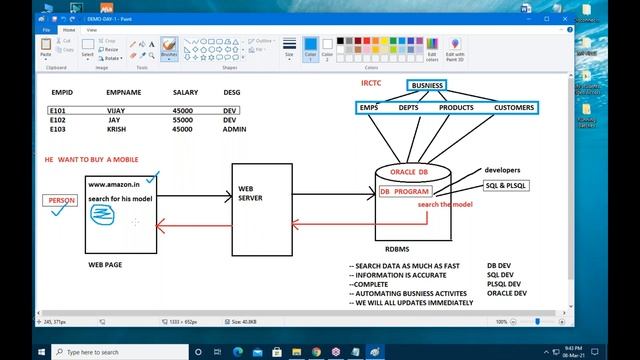Click the Cut scissors button

pyautogui.click(x=64, y=41)
